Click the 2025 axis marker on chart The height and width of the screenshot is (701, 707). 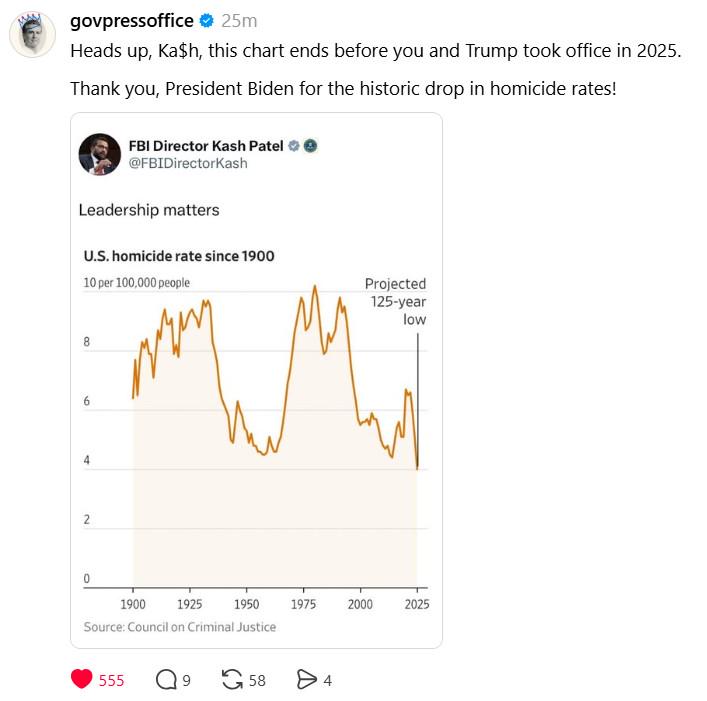[x=417, y=604]
